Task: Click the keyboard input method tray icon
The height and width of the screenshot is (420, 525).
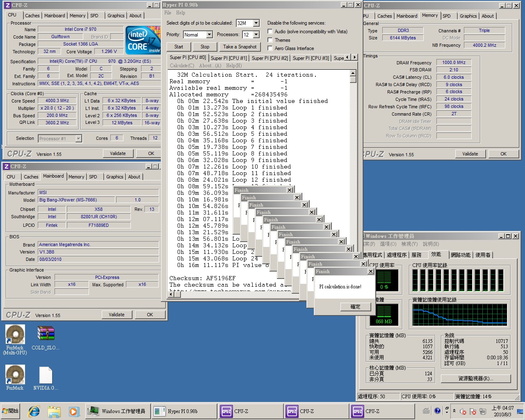Action: tap(426, 411)
